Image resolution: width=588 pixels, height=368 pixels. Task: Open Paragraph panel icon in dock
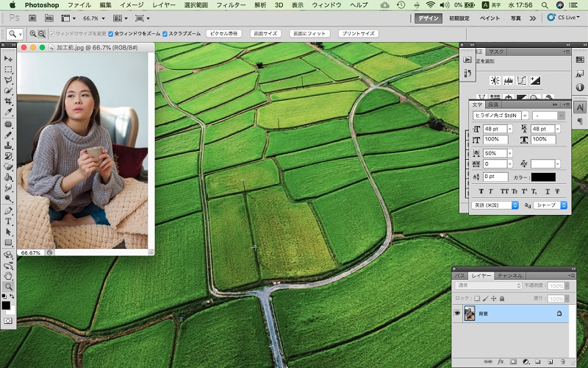tap(580, 121)
